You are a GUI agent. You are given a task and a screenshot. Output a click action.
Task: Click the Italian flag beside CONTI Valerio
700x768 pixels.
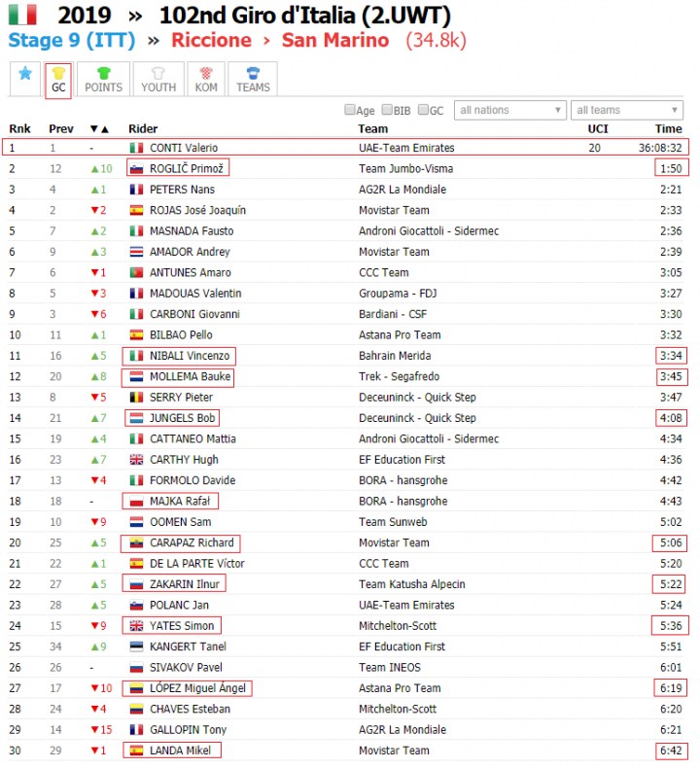pos(136,148)
